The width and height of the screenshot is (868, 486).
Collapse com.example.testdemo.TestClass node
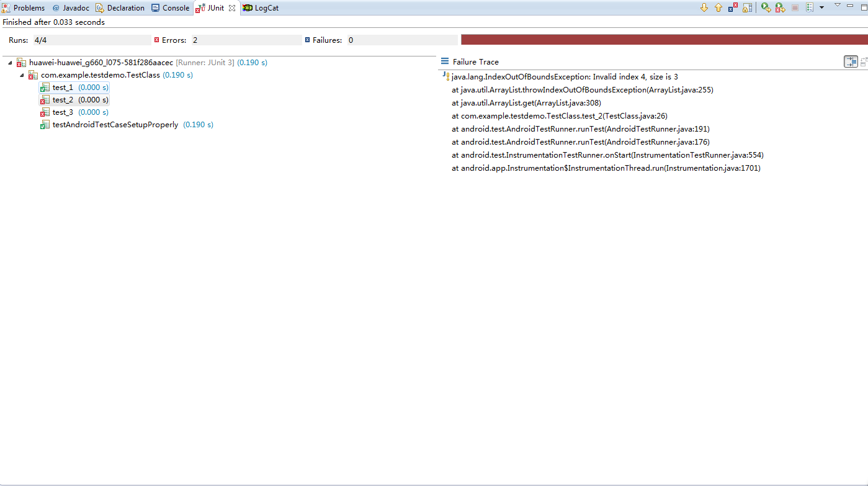point(22,75)
